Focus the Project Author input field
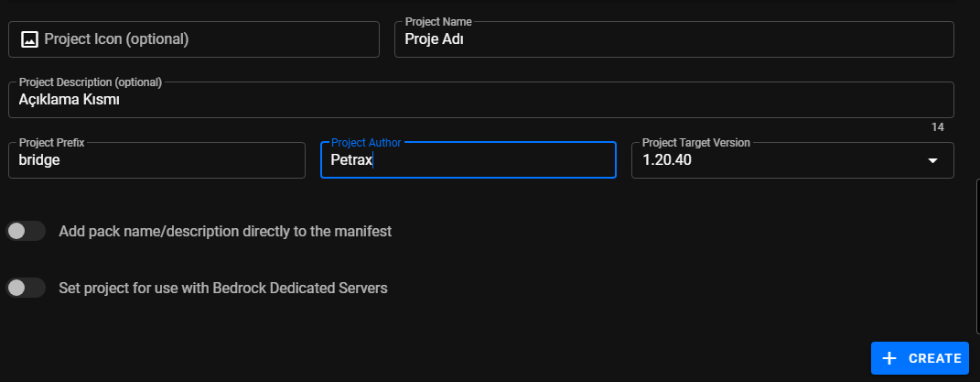This screenshot has height=382, width=980. (x=468, y=160)
